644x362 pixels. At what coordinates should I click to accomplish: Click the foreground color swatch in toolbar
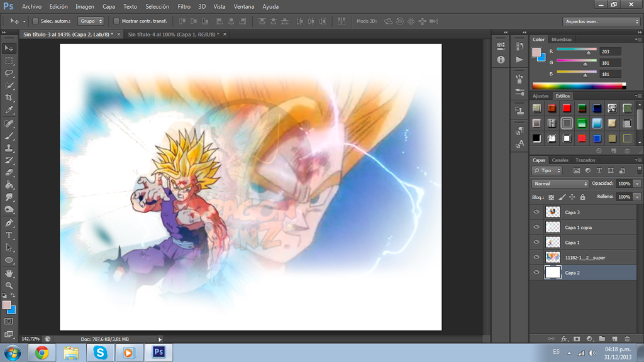[x=6, y=305]
